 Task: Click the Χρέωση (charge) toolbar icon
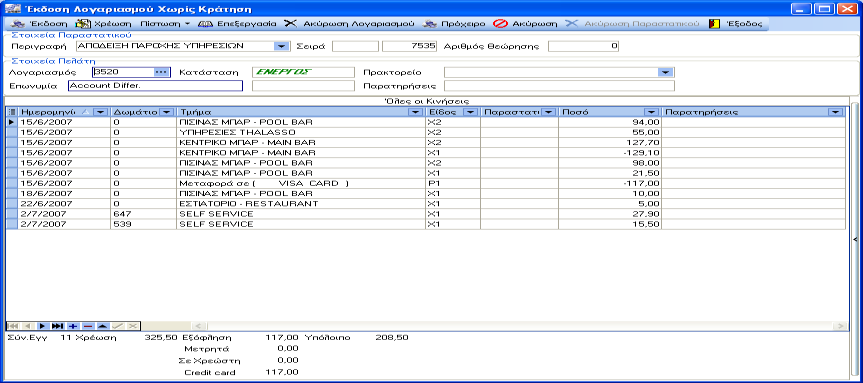pos(83,24)
